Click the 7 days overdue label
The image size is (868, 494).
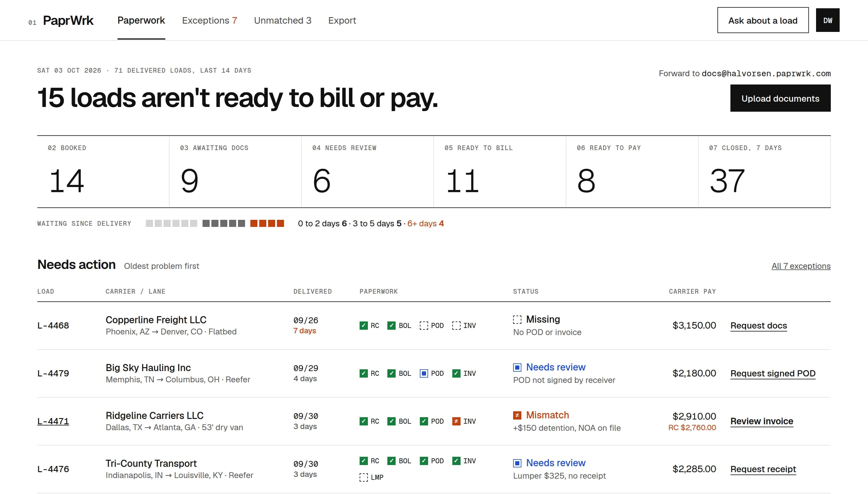[304, 331]
